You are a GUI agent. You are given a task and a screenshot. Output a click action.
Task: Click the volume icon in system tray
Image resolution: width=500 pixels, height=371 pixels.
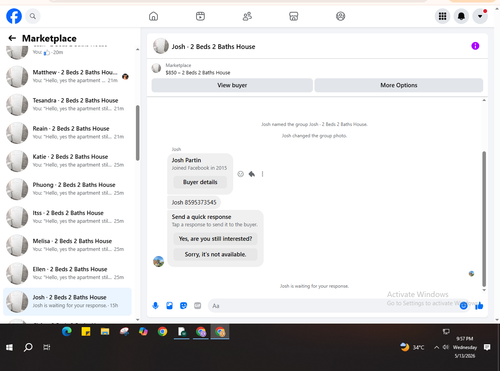pos(446,347)
